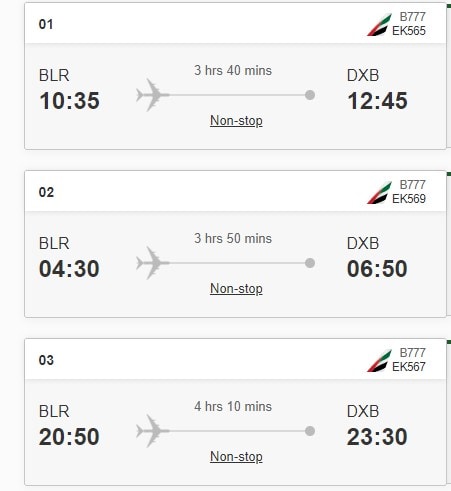Open Non-stop details for flight EK569

click(236, 289)
